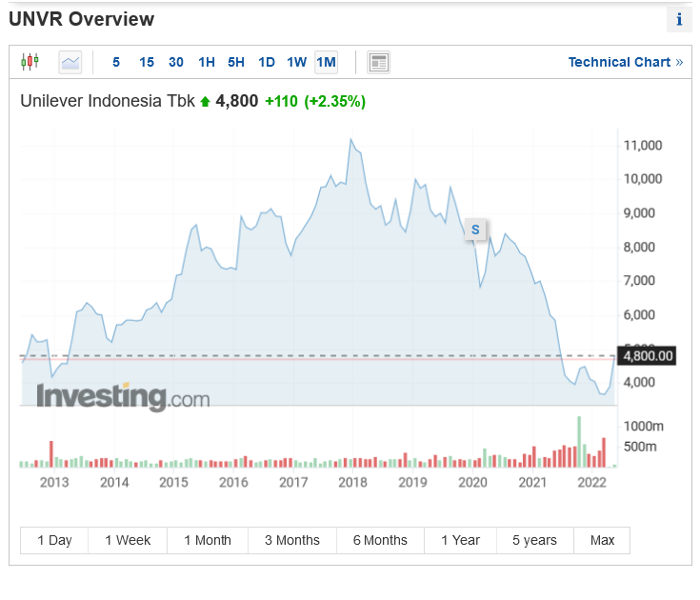Show the 1 Month range
The image size is (700, 600).
click(208, 540)
